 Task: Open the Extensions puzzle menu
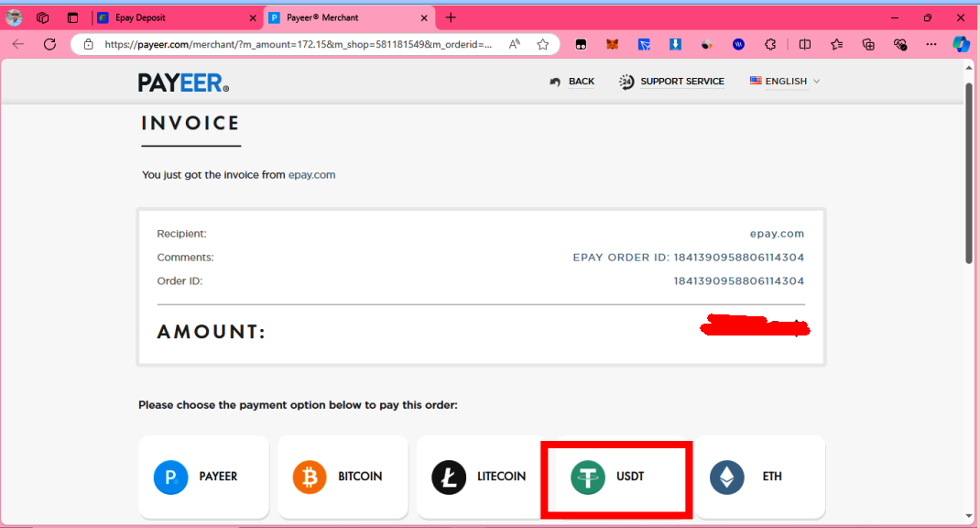tap(770, 44)
